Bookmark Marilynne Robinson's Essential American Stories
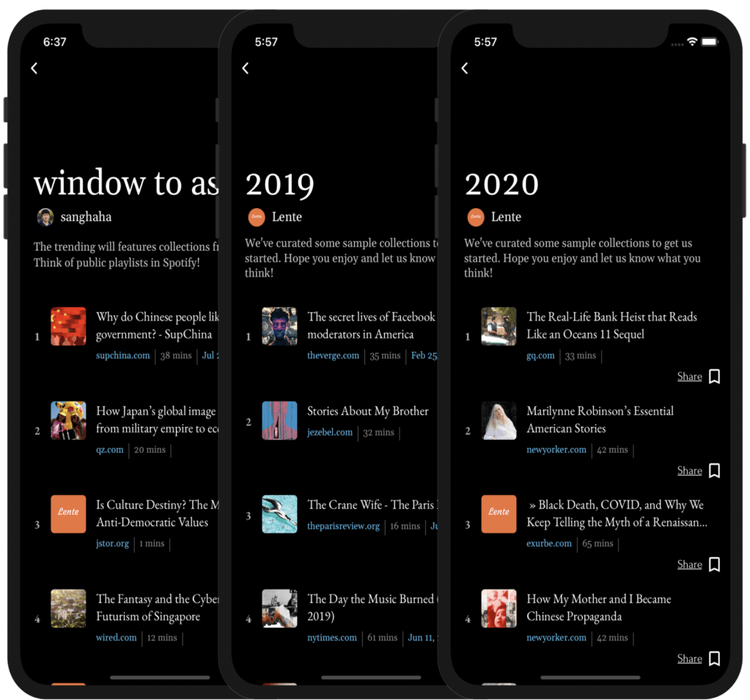The width and height of the screenshot is (750, 700). (x=714, y=471)
